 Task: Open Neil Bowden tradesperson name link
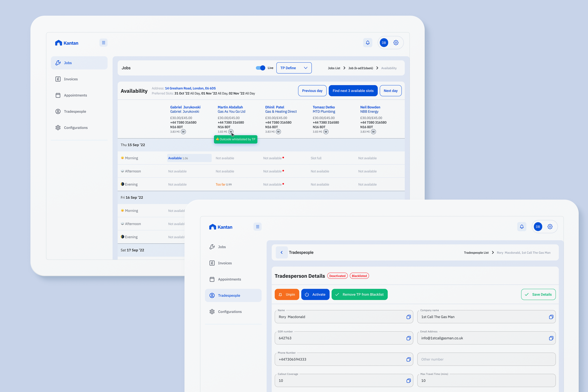370,107
